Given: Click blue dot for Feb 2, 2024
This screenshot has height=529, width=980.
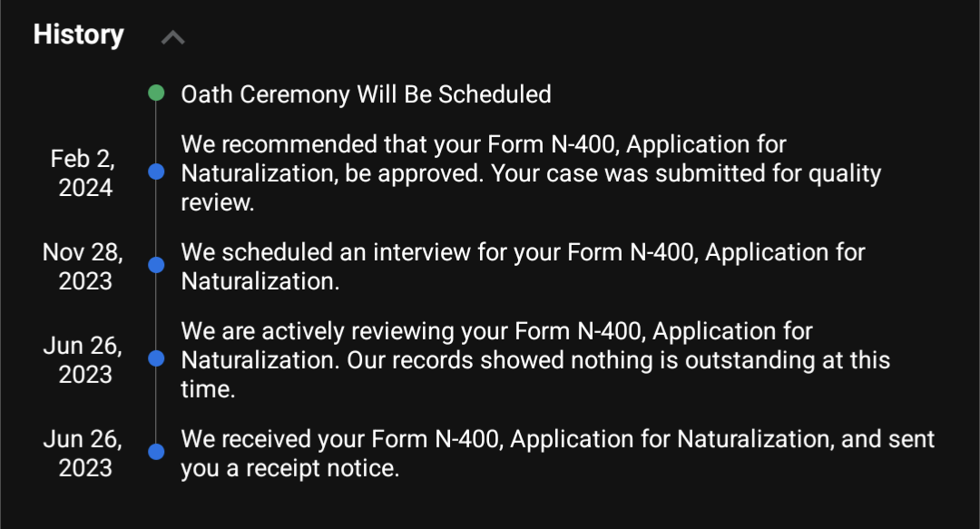Looking at the screenshot, I should click(156, 171).
